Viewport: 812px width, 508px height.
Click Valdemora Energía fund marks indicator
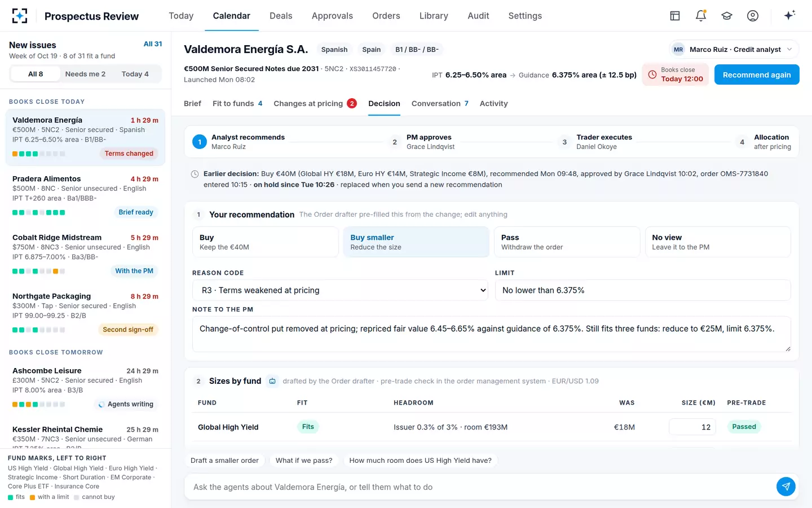click(x=38, y=154)
